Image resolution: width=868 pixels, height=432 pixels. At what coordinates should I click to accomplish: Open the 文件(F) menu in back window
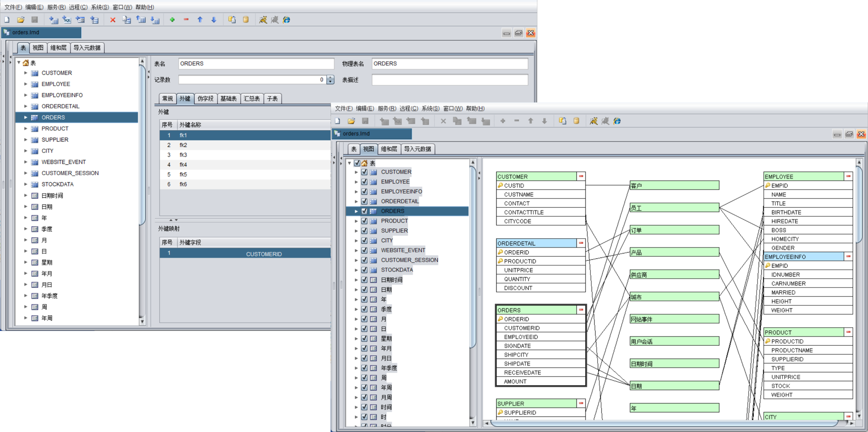13,7
